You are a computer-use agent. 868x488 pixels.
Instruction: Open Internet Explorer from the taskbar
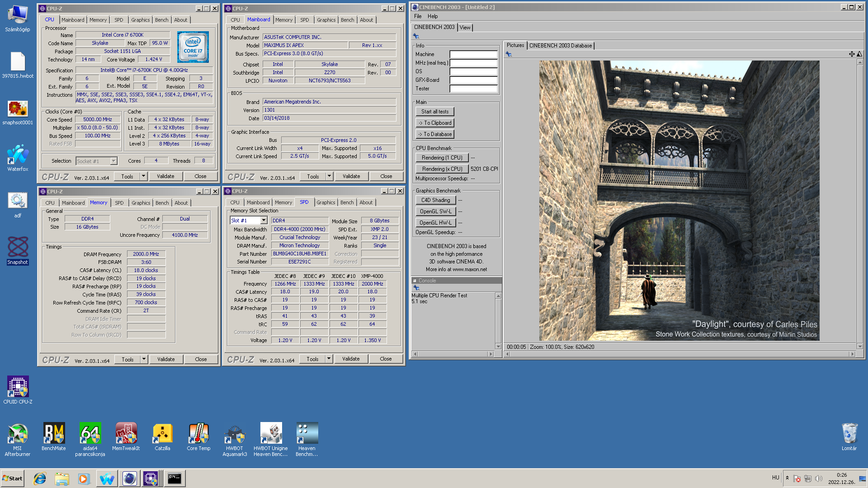(x=40, y=479)
